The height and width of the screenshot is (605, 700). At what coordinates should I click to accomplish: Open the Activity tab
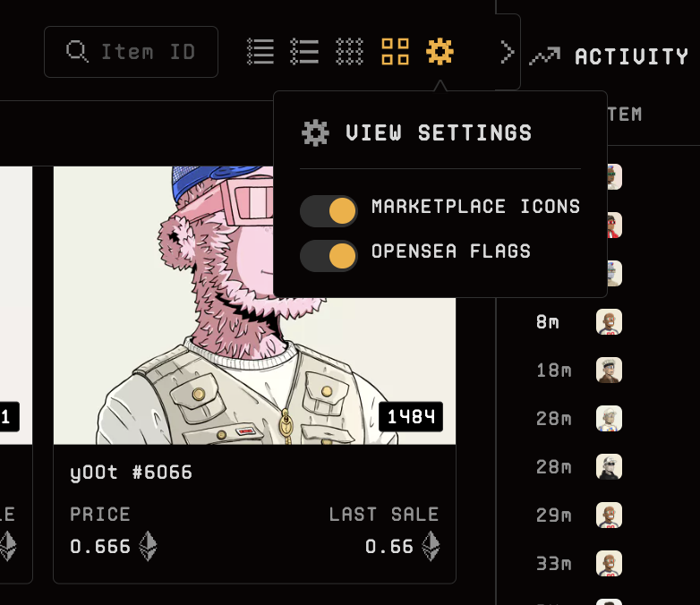tap(610, 56)
